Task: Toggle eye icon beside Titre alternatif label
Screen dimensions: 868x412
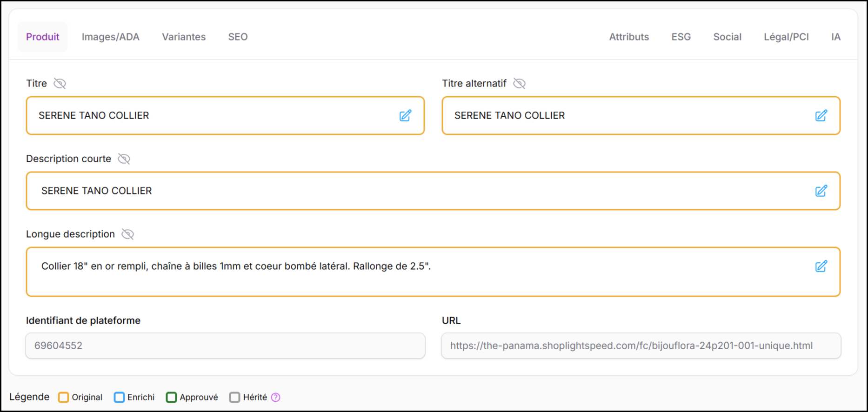Action: (x=519, y=84)
